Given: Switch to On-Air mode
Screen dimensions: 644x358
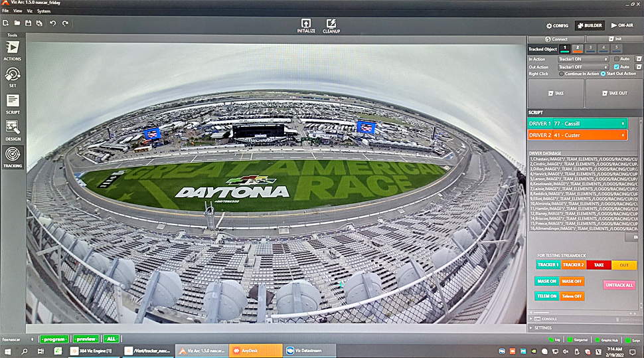Looking at the screenshot, I should [622, 25].
